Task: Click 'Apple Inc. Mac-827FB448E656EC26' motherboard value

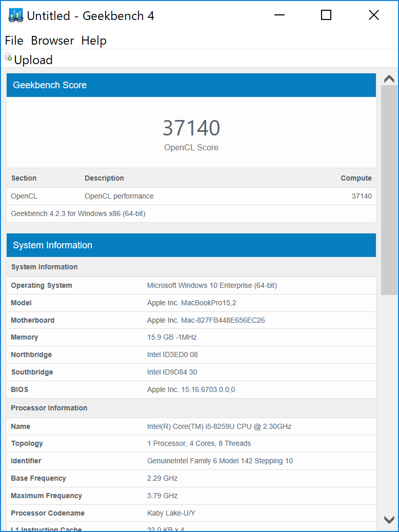Action: [206, 320]
